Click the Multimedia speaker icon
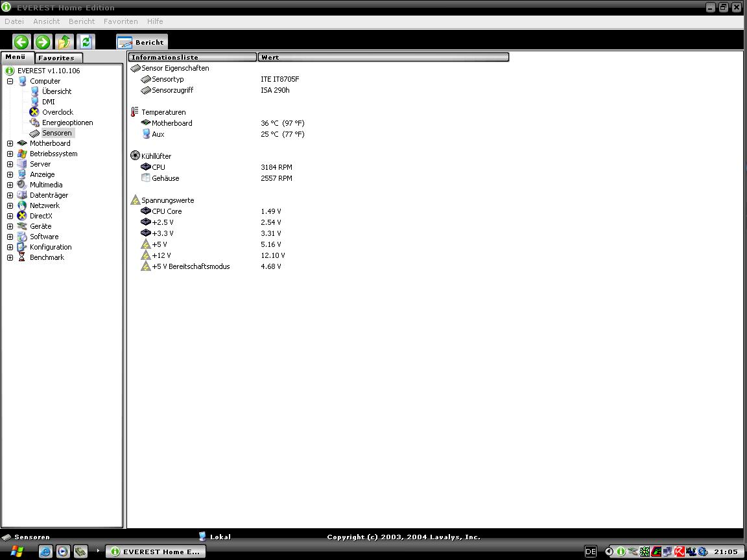This screenshot has width=747, height=560. [22, 185]
